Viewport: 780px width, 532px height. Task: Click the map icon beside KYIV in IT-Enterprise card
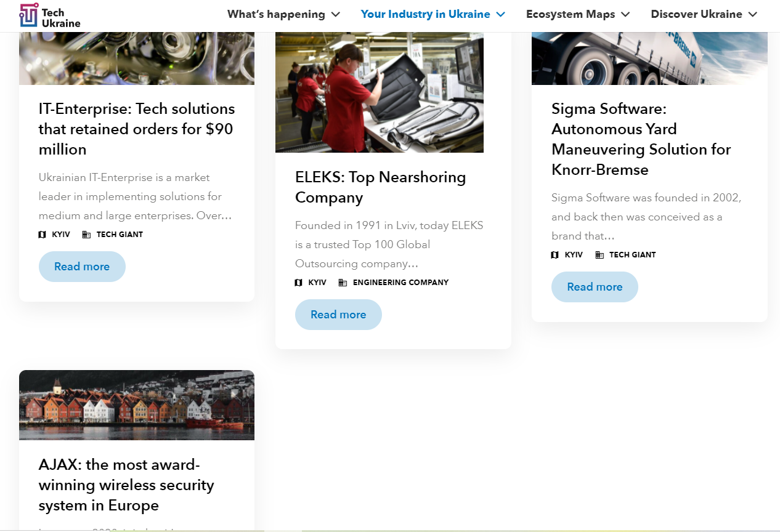(43, 235)
